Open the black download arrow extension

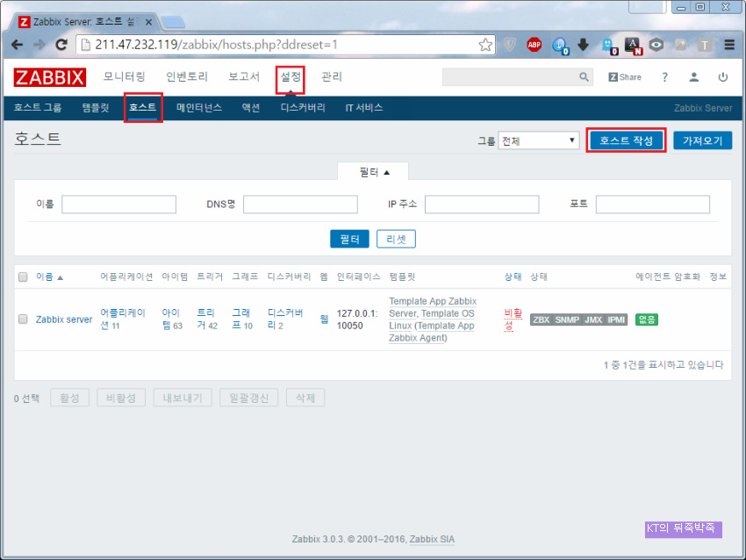click(584, 45)
